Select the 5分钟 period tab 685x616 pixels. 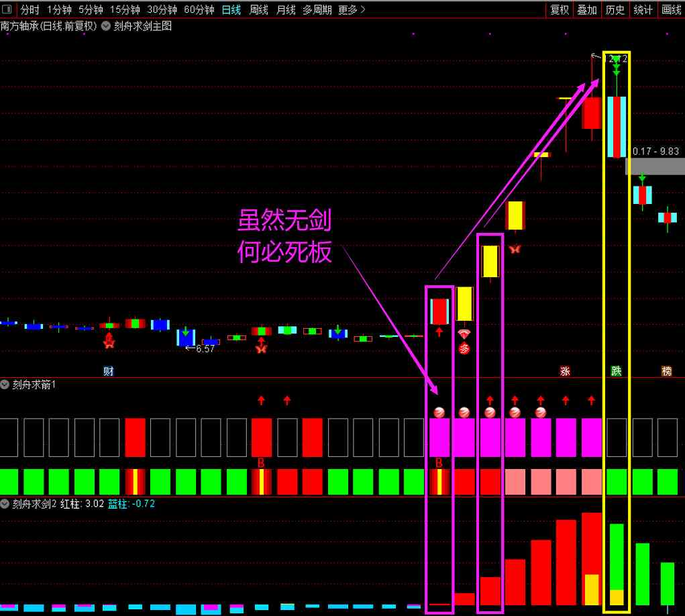[91, 9]
